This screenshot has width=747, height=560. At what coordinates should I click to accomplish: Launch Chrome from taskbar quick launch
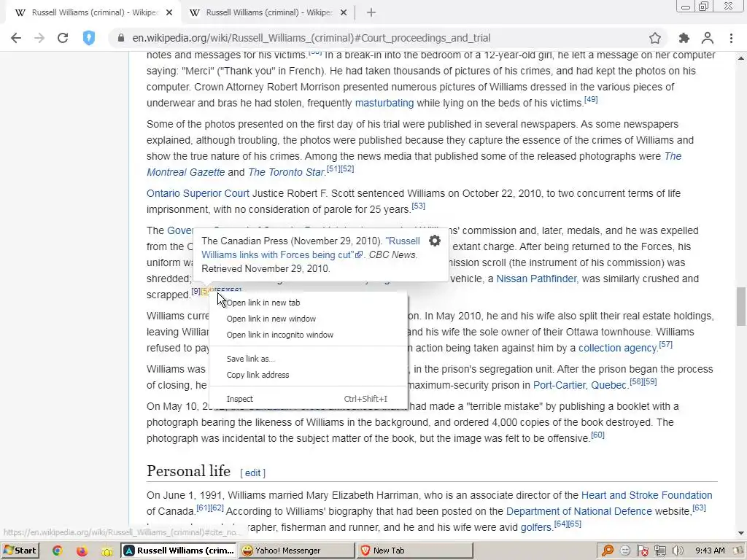(57, 551)
